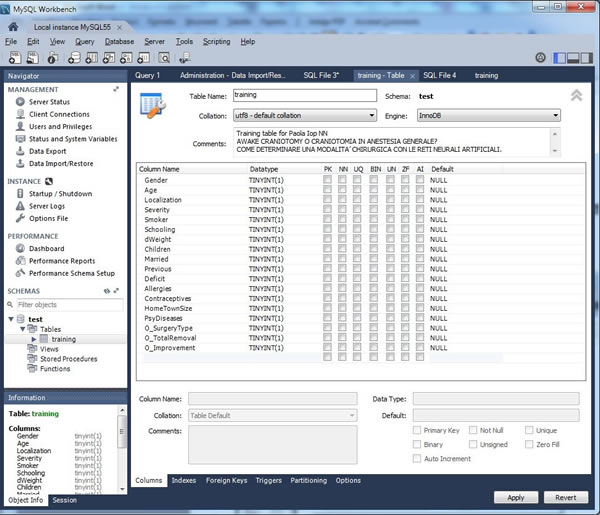
Task: Search table data toolbar icon
Action: pyautogui.click(x=164, y=58)
